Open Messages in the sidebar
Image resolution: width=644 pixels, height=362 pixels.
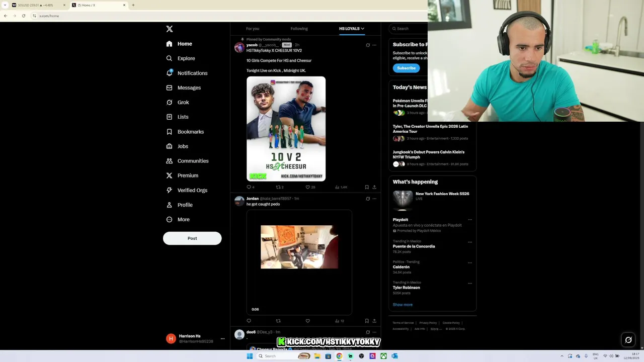point(184,87)
